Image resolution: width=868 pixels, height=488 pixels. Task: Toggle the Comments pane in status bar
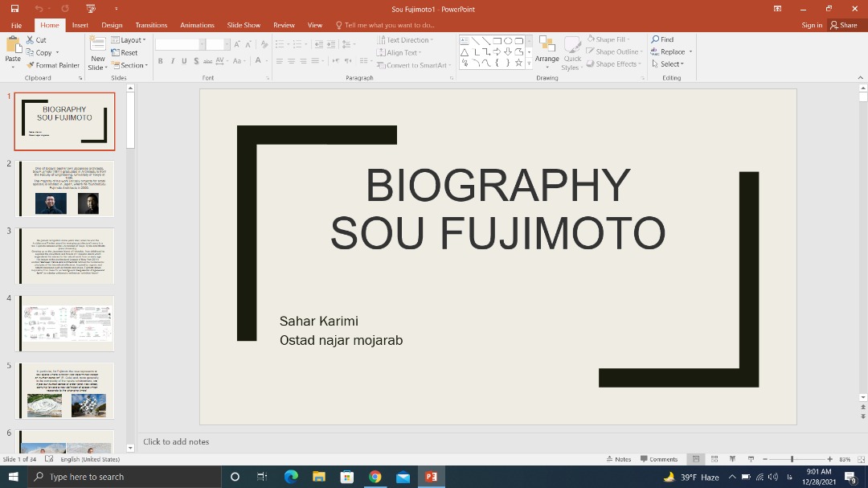(658, 459)
